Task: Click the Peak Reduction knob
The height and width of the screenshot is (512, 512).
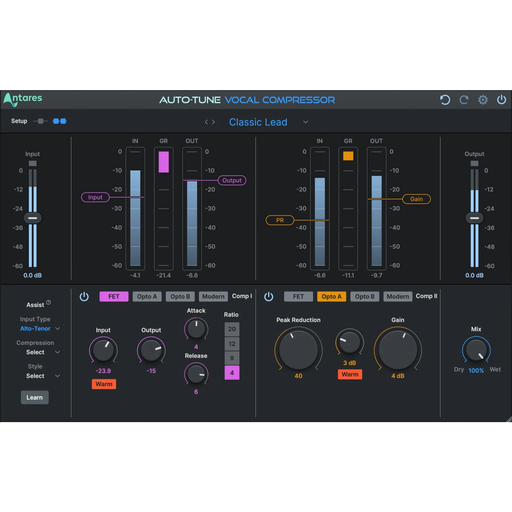Action: coord(298,349)
